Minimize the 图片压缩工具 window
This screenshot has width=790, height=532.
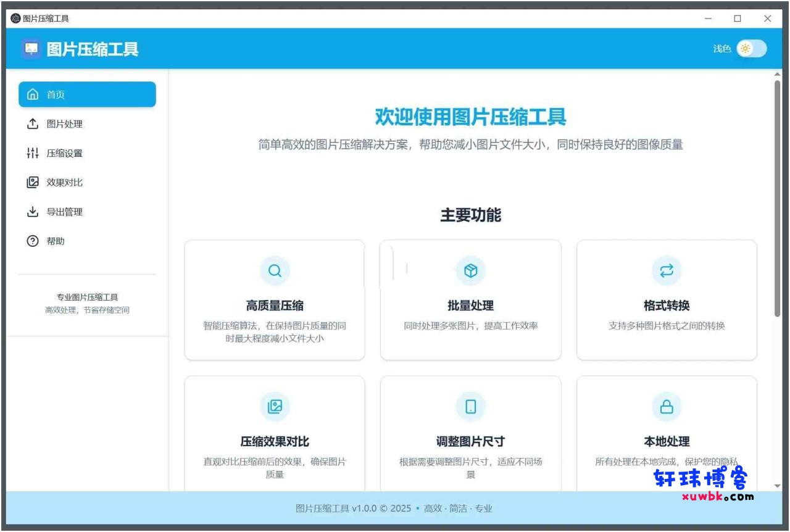coord(708,19)
